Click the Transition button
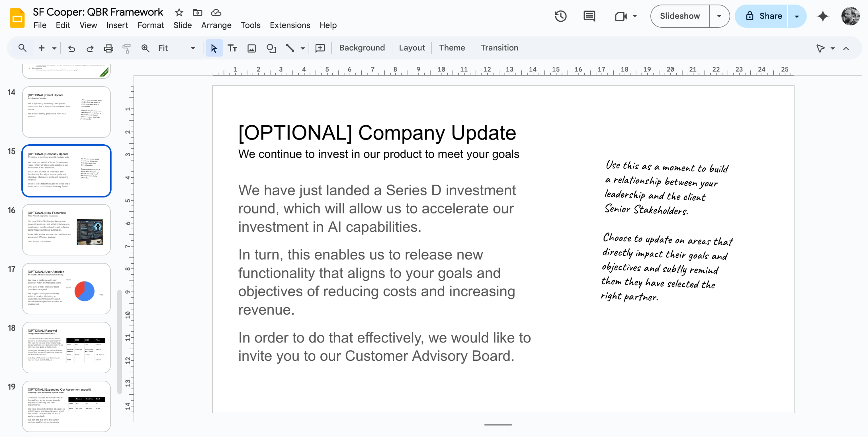 tap(499, 48)
